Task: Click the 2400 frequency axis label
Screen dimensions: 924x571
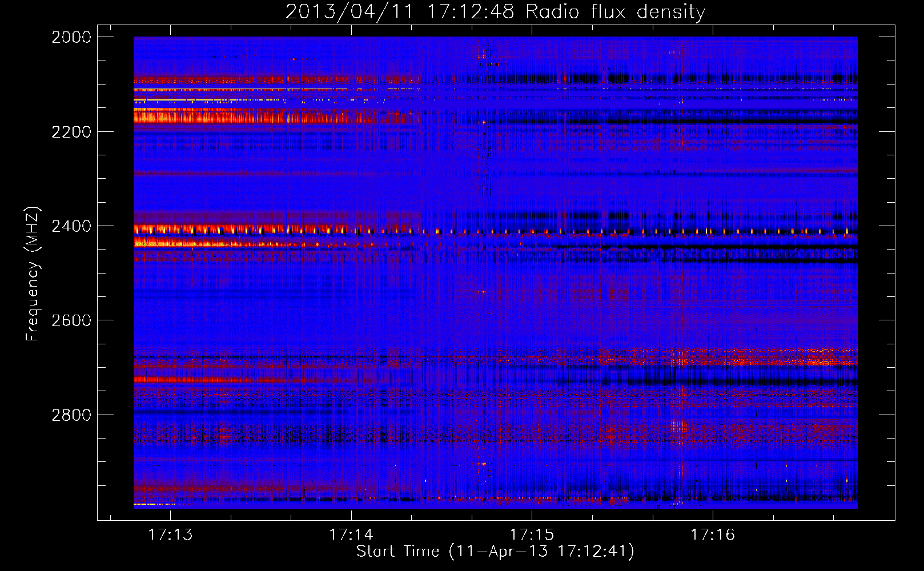Action: 71,226
